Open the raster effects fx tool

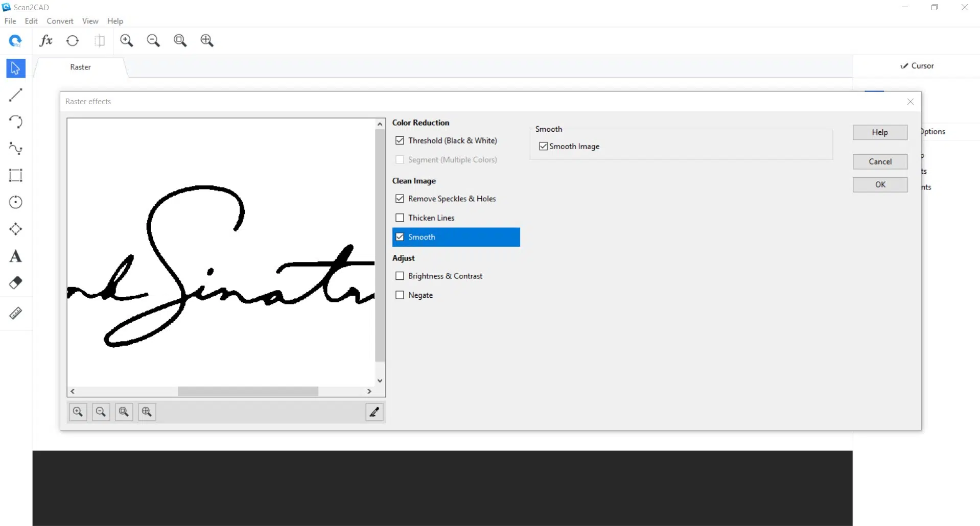45,40
